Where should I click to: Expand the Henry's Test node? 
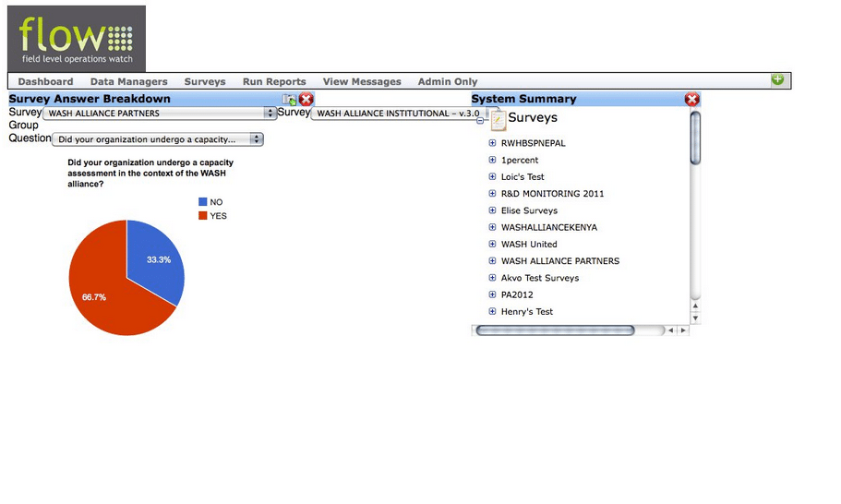(x=492, y=311)
